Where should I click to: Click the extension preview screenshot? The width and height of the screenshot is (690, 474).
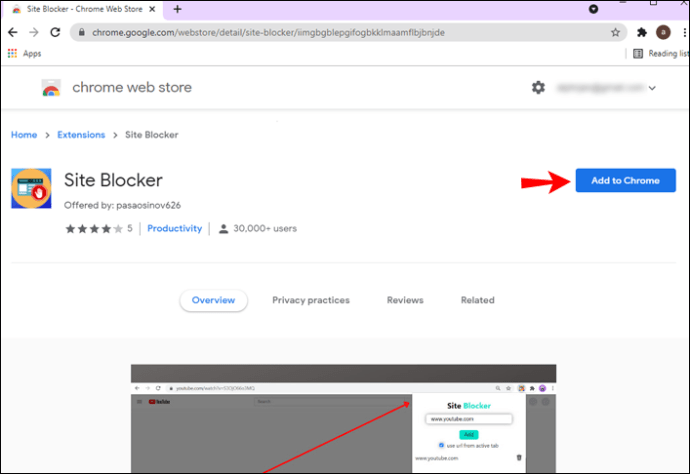343,419
